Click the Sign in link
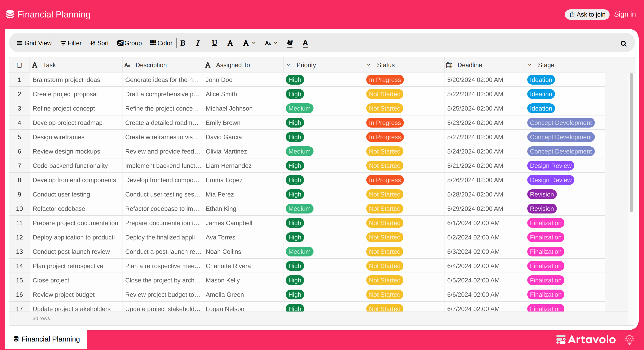 tap(625, 14)
